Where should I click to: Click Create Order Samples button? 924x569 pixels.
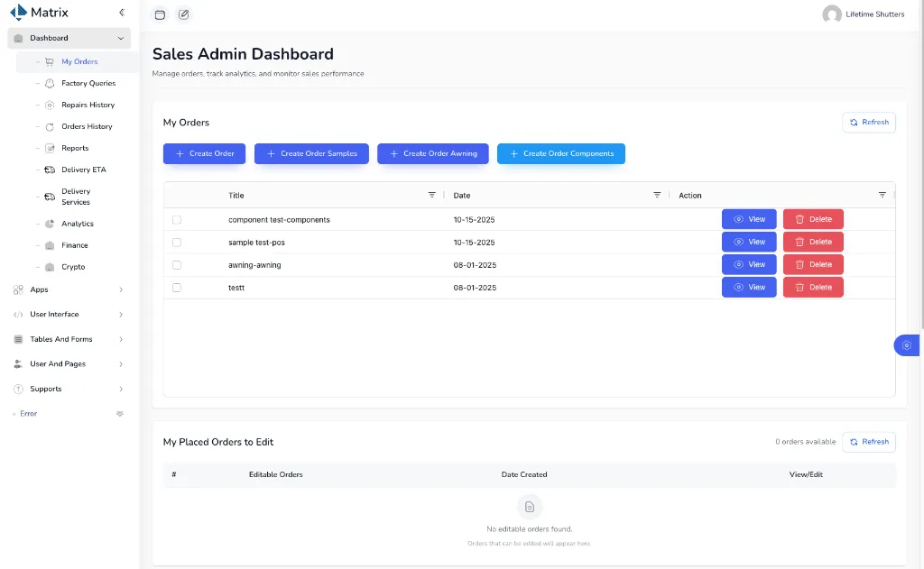coord(311,153)
